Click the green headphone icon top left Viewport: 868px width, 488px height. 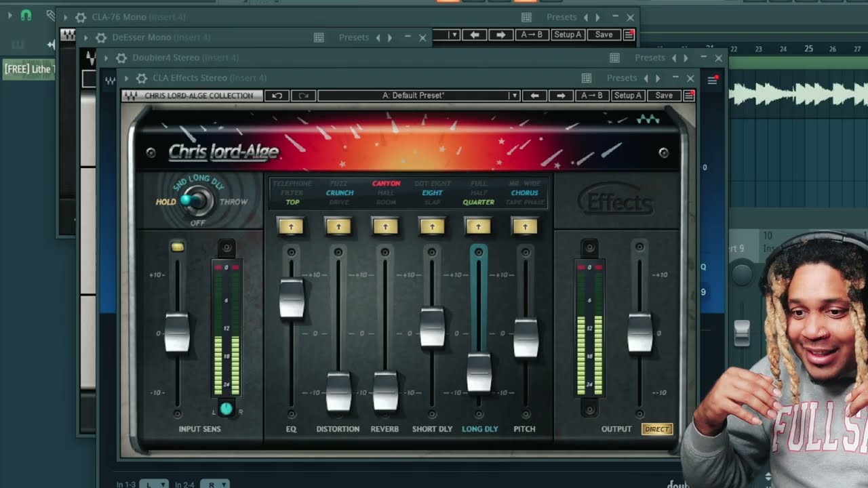[26, 15]
